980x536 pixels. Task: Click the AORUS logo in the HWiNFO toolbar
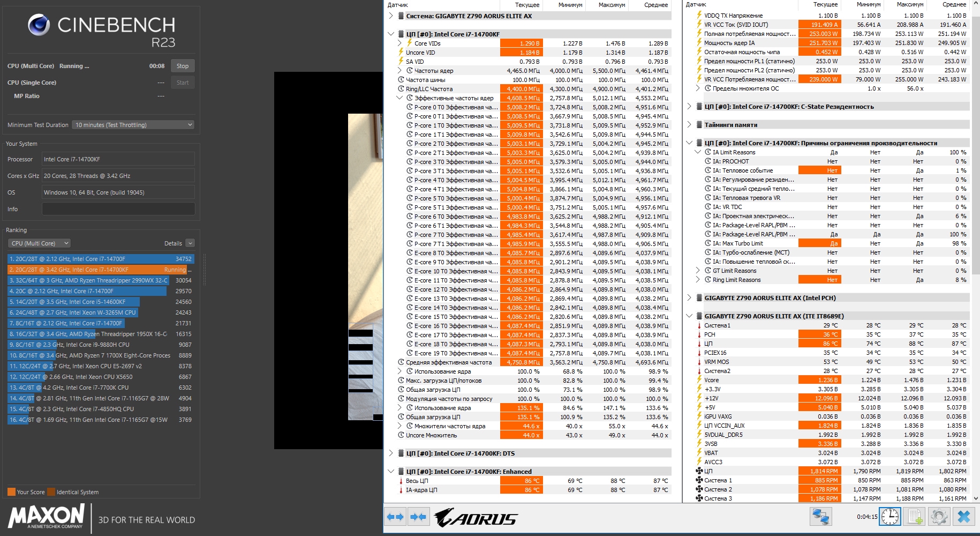[476, 518]
